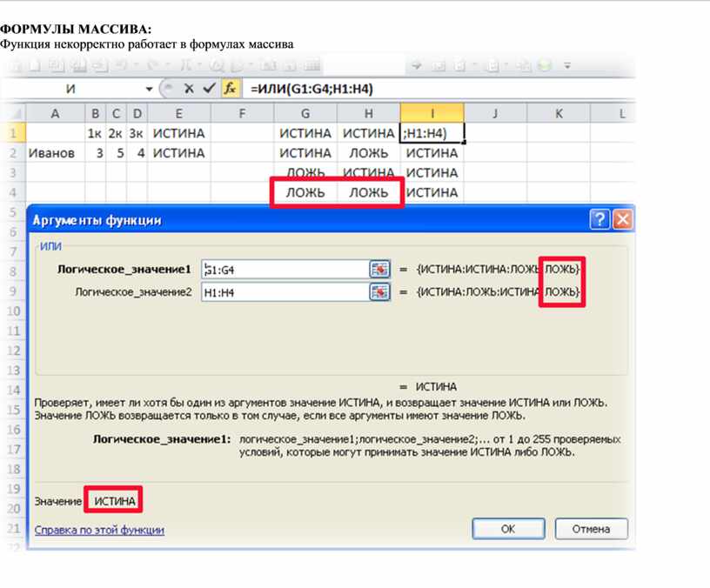Select row 4 header
The width and height of the screenshot is (710, 588).
(13, 192)
